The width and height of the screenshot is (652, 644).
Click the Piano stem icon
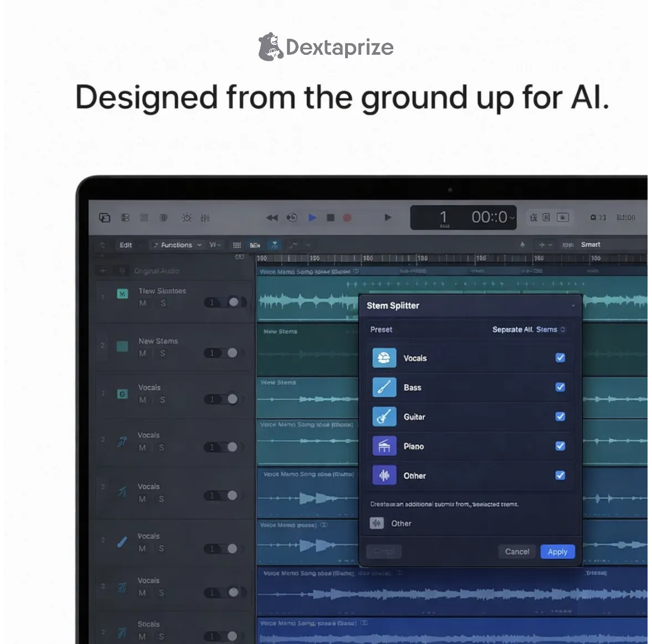pos(384,446)
